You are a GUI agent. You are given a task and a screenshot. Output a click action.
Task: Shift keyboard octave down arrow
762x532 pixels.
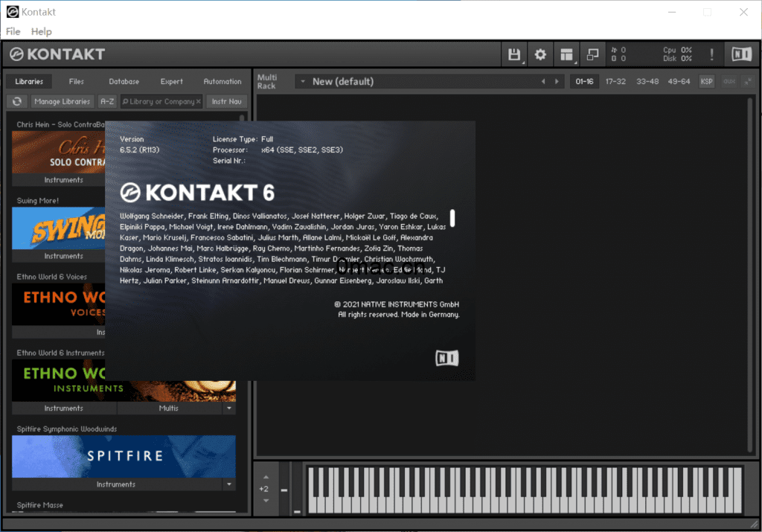pyautogui.click(x=266, y=501)
